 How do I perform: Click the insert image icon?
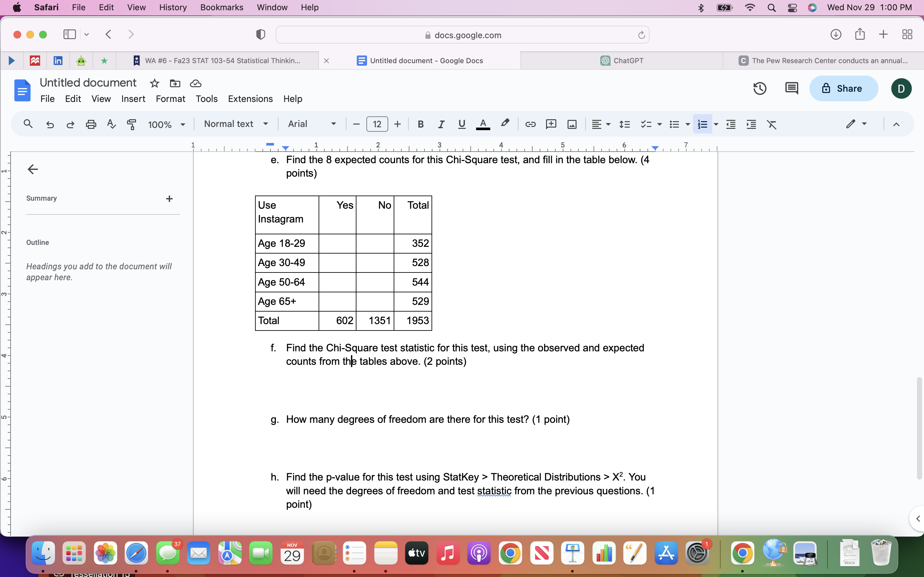[x=572, y=124]
